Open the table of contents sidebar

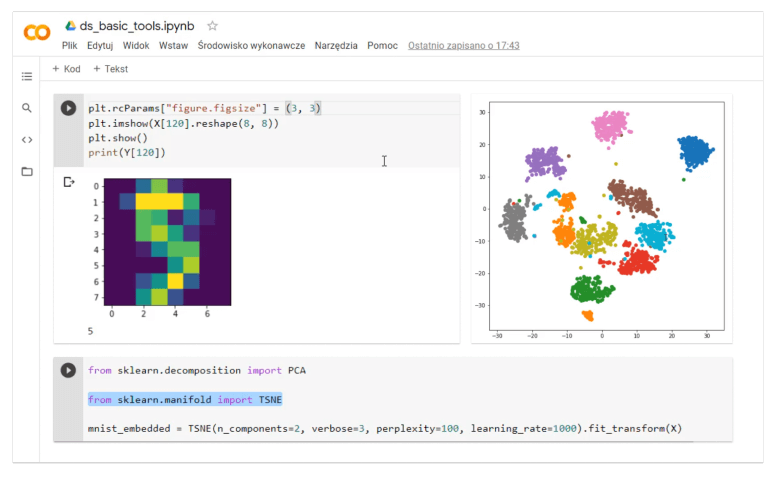pos(27,76)
